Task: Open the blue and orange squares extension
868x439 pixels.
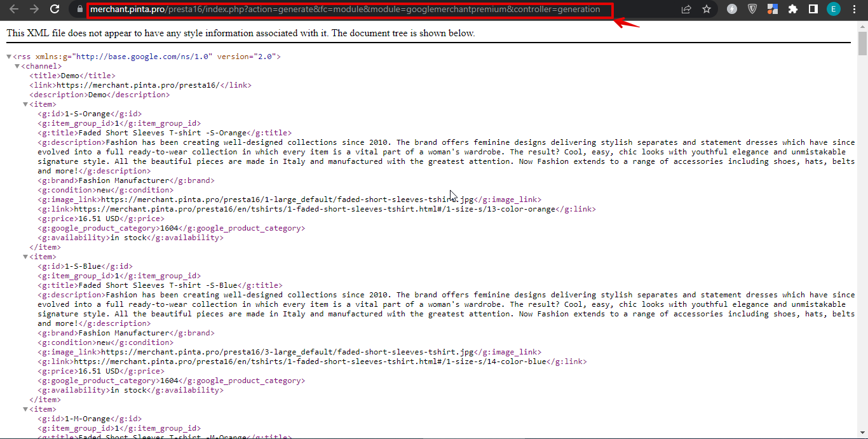Action: pos(773,10)
